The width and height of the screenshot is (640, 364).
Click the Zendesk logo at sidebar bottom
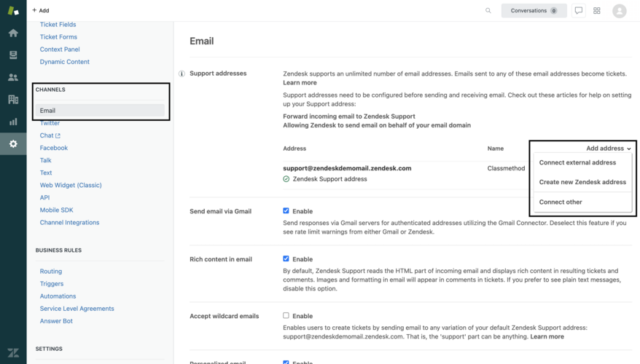click(x=13, y=353)
